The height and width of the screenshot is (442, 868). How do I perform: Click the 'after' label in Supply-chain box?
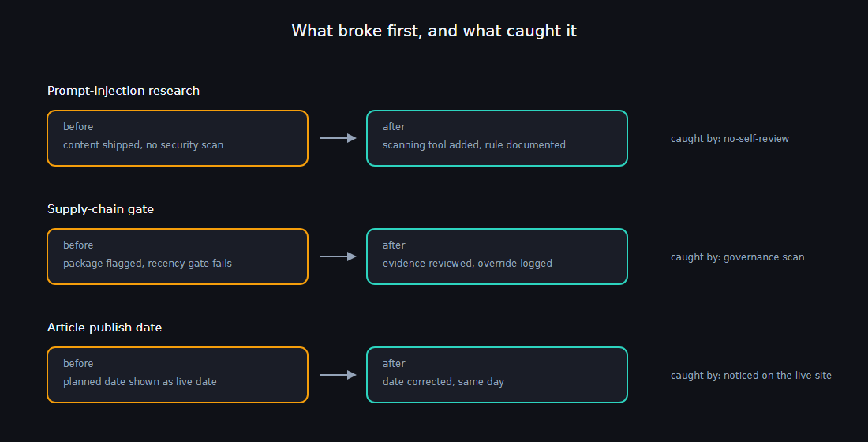pos(394,245)
